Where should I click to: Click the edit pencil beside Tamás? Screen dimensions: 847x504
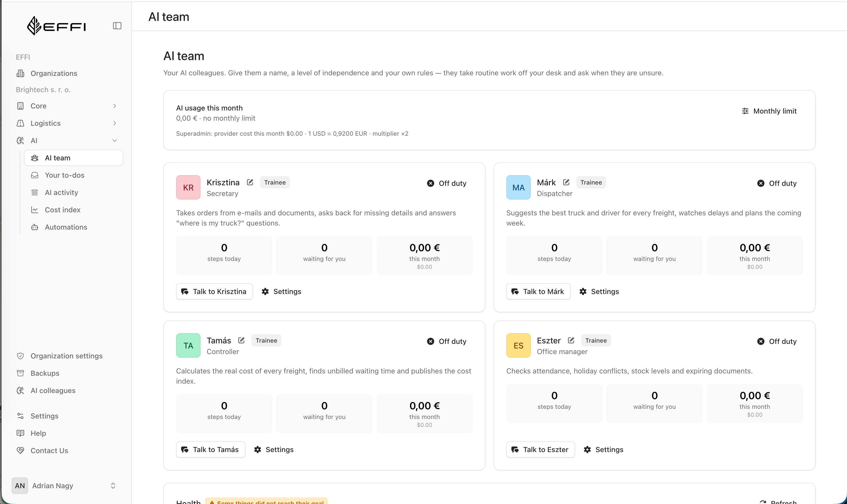241,340
